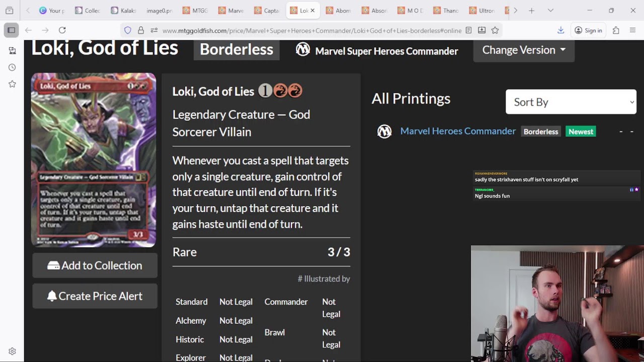Bookmark this page with the star
Viewport: 644px width, 362px height.
[x=495, y=30]
